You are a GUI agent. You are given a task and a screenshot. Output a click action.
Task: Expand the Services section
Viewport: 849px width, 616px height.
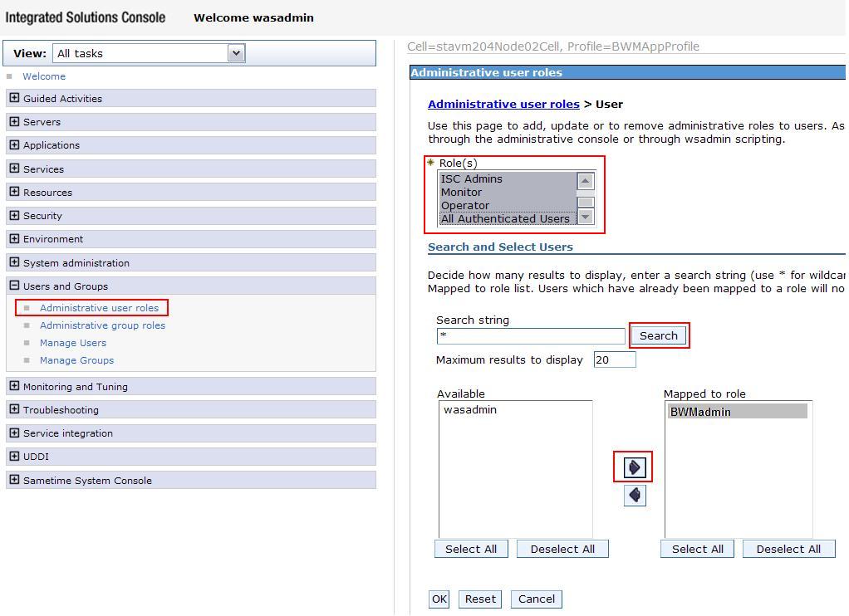point(15,169)
